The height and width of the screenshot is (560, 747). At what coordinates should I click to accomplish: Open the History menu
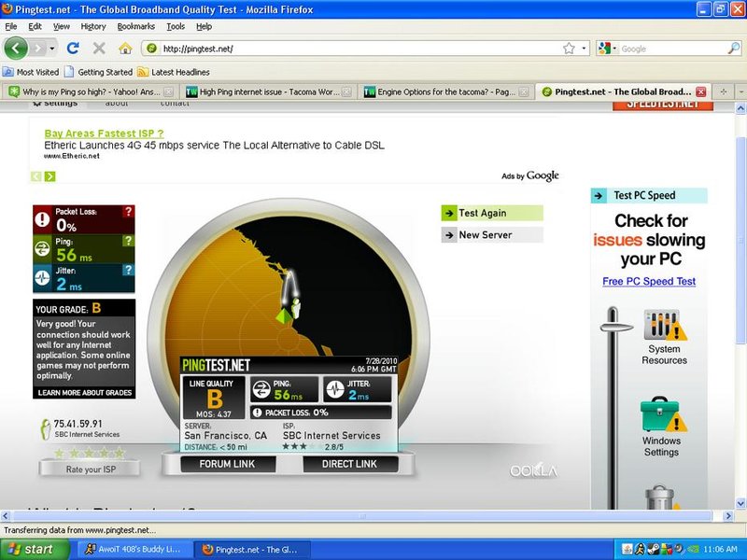click(x=93, y=27)
